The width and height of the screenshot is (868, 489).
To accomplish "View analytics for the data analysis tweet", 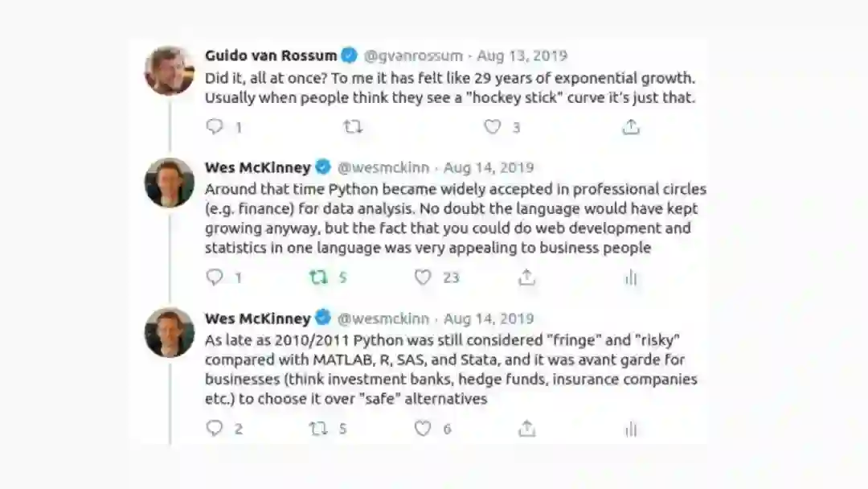I will tap(631, 277).
